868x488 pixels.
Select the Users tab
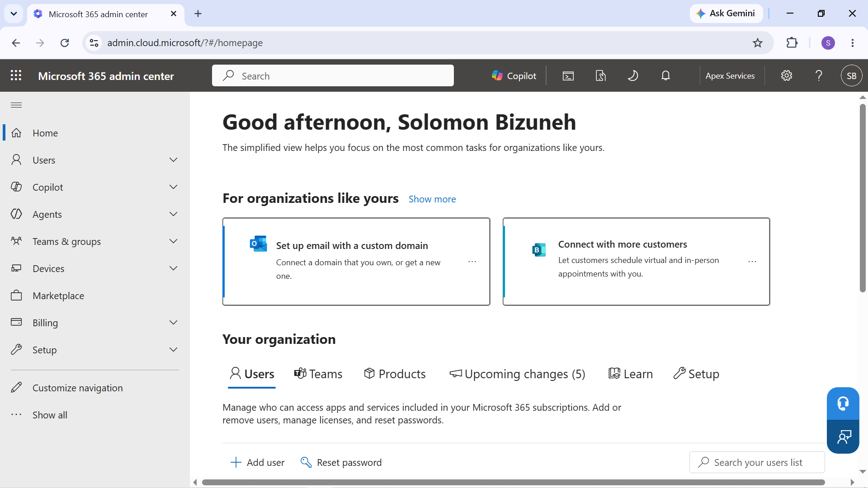click(x=252, y=374)
